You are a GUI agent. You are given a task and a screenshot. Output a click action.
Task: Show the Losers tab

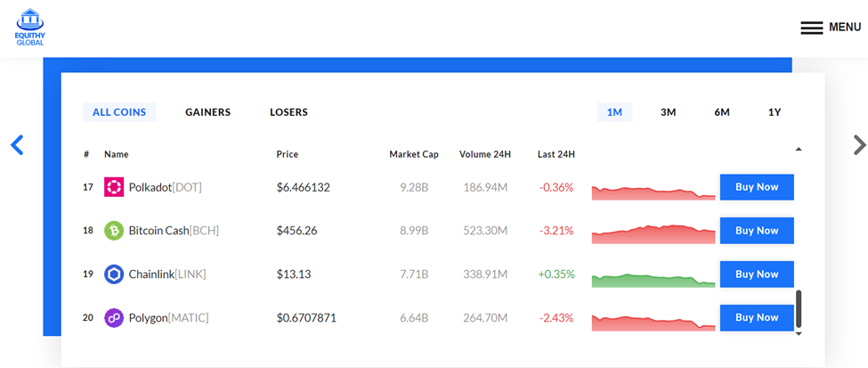click(x=288, y=112)
